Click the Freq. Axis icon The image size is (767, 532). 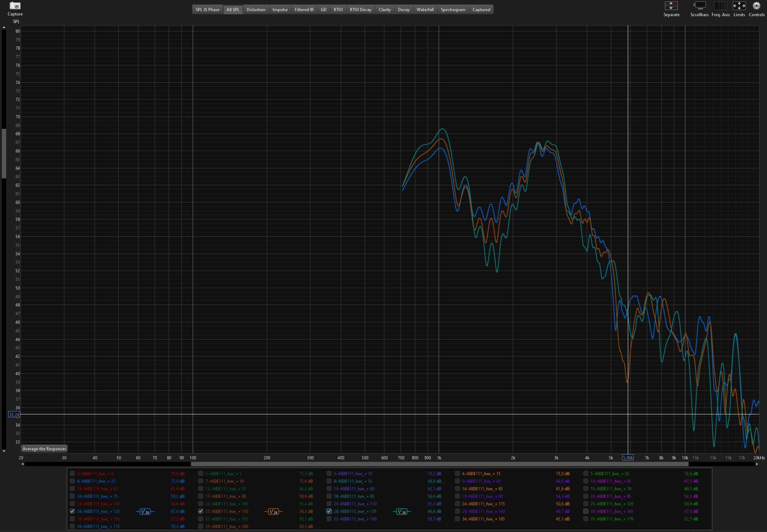click(x=720, y=6)
